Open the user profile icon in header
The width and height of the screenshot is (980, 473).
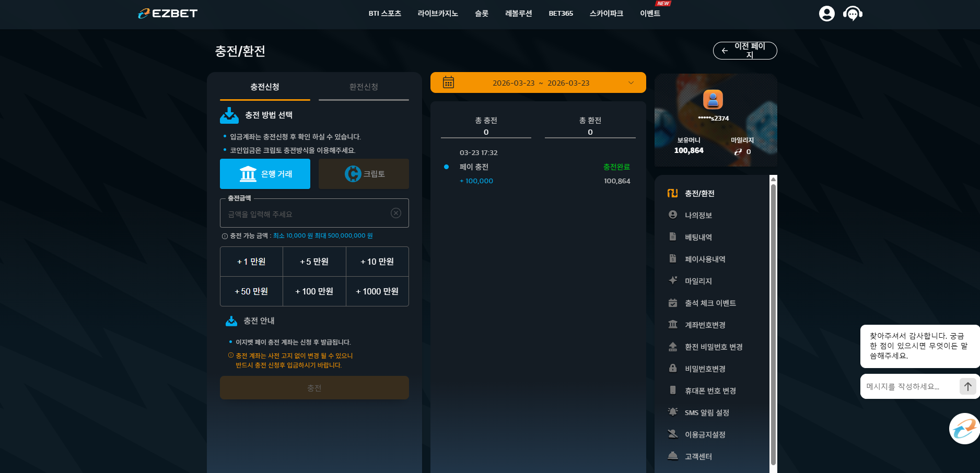(826, 14)
